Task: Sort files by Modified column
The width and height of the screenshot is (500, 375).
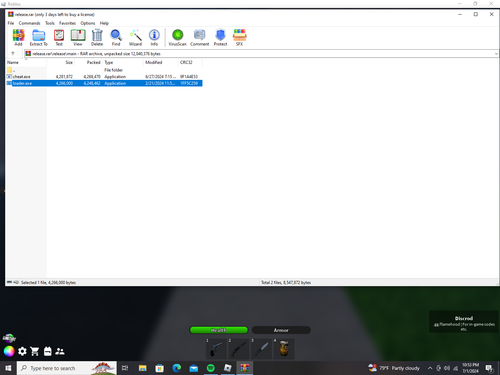Action: 161,62
